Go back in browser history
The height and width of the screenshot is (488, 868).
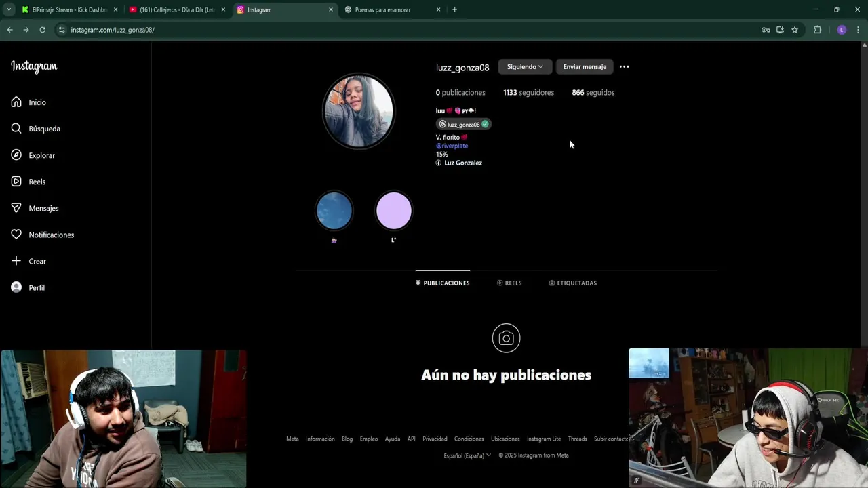click(x=9, y=30)
